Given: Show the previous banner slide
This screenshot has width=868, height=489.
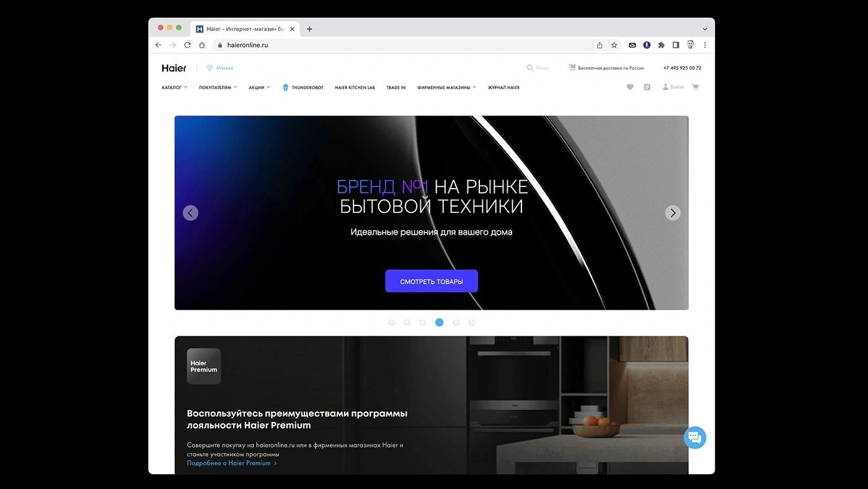Looking at the screenshot, I should click(x=190, y=213).
